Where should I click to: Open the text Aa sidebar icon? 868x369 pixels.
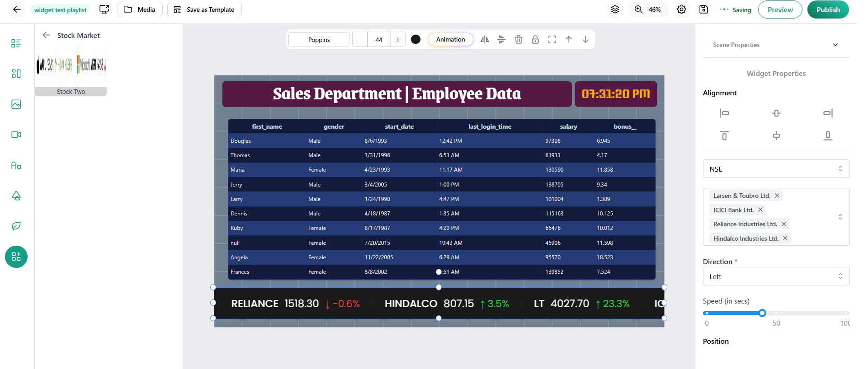pos(16,165)
